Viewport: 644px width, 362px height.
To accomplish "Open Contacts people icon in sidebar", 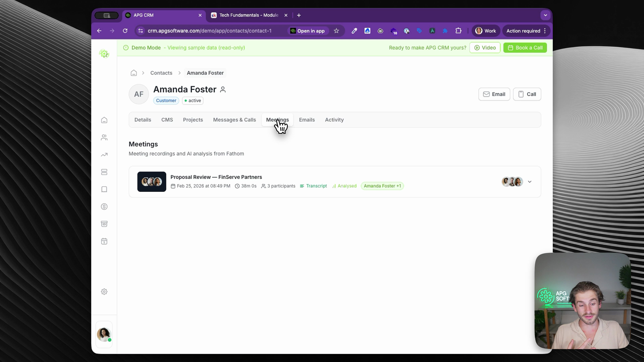I will pos(104,137).
